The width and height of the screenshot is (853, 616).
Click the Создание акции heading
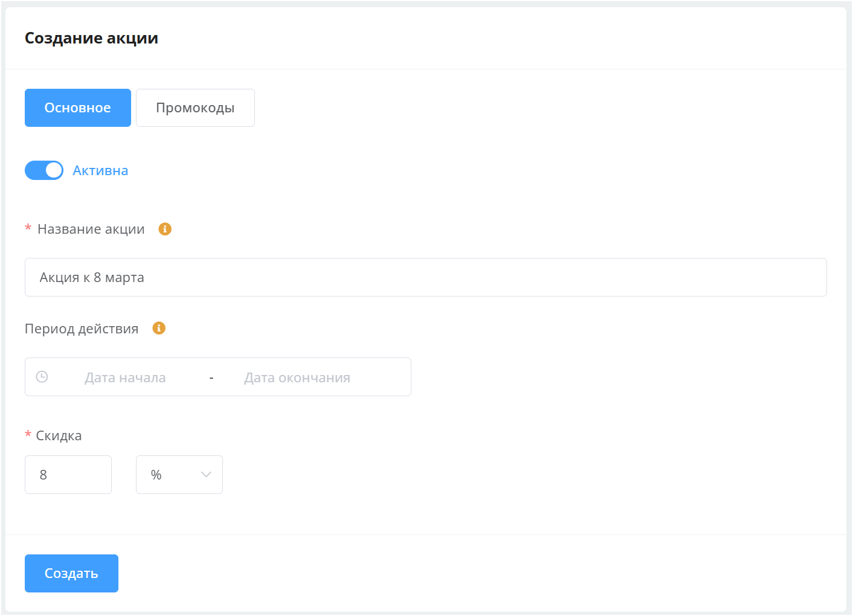91,38
